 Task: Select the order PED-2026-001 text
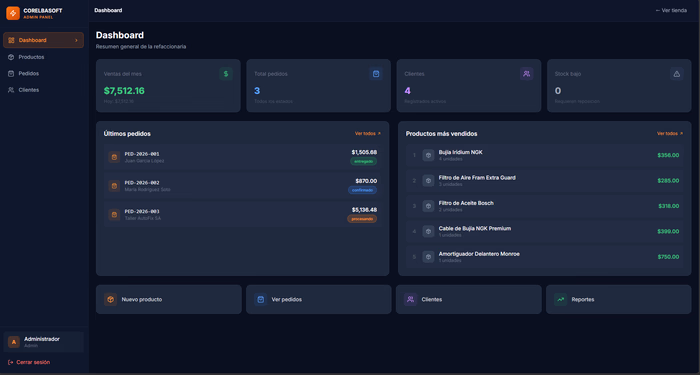point(142,154)
